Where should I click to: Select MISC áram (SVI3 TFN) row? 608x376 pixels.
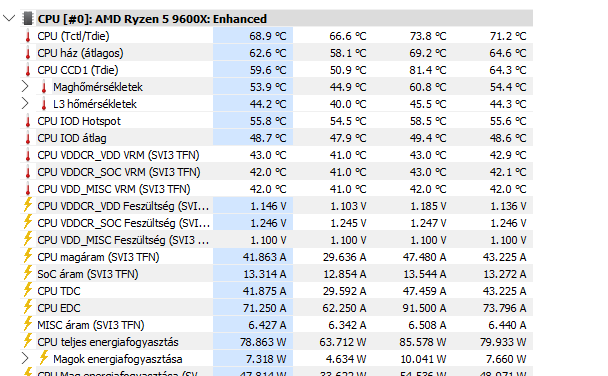click(x=276, y=326)
